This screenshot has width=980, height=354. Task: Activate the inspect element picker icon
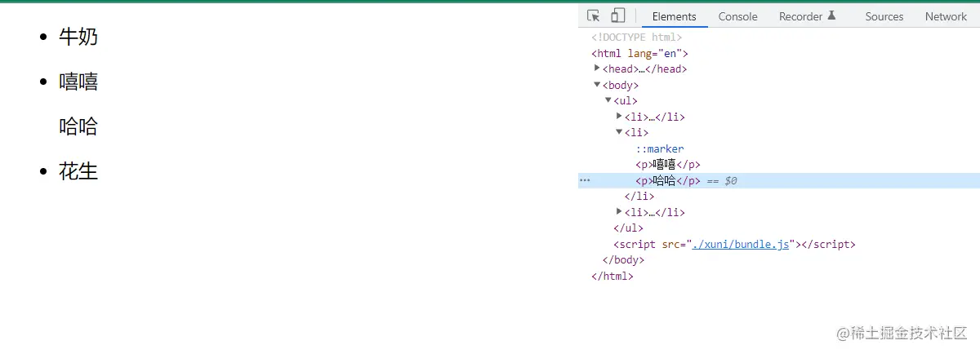coord(594,15)
